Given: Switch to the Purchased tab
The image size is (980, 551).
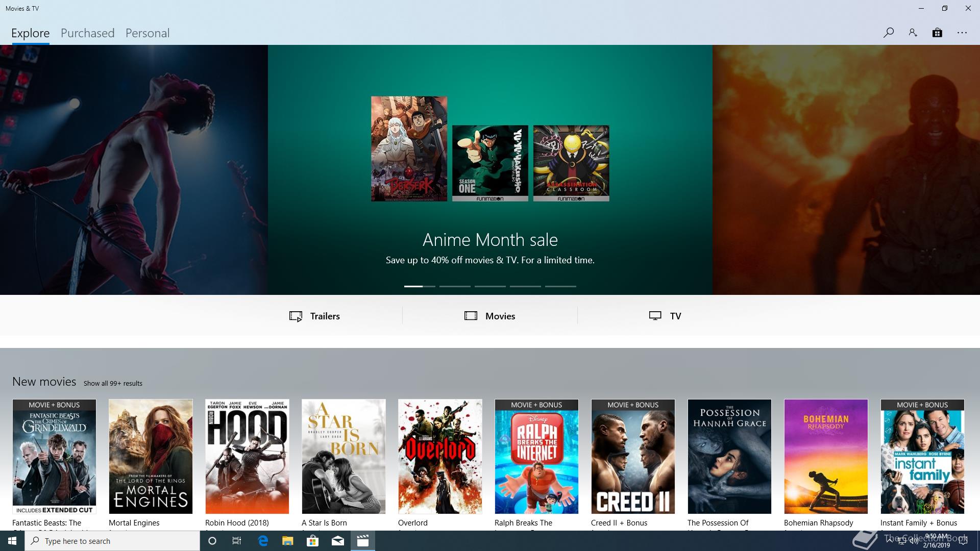Looking at the screenshot, I should [88, 33].
